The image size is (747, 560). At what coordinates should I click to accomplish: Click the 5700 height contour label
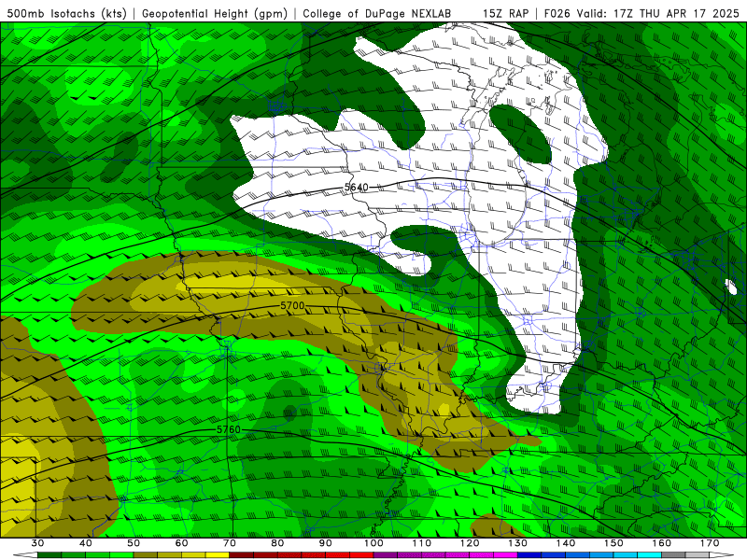(292, 305)
